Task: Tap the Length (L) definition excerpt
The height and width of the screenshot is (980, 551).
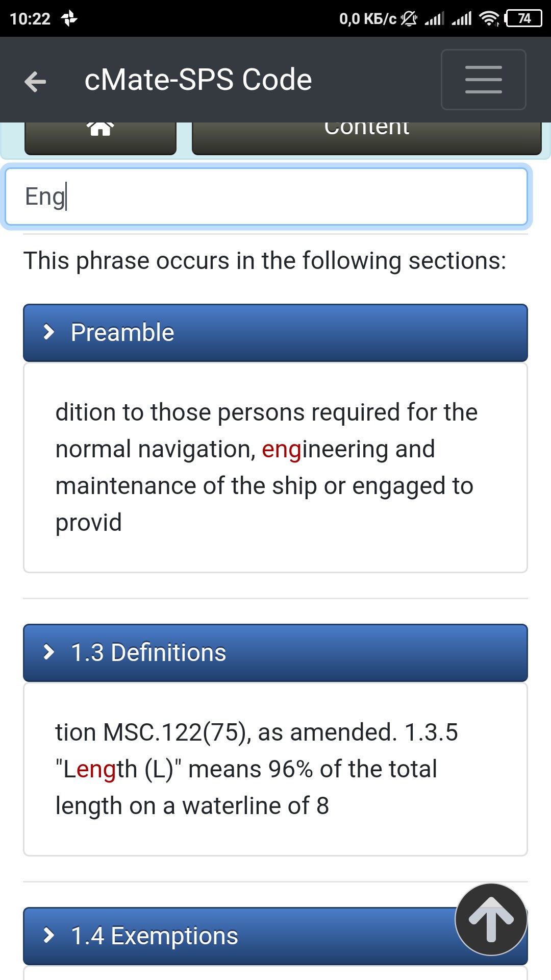Action: 255,769
